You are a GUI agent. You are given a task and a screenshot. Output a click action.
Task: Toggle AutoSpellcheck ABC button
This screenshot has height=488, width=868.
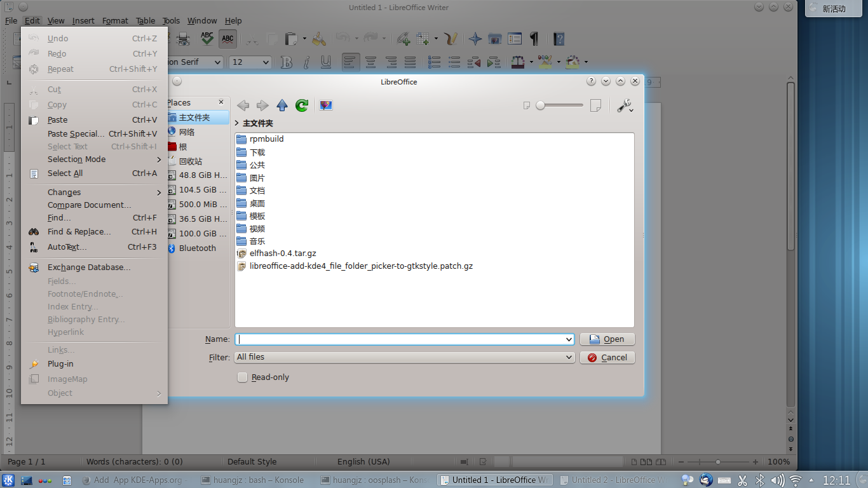(227, 39)
